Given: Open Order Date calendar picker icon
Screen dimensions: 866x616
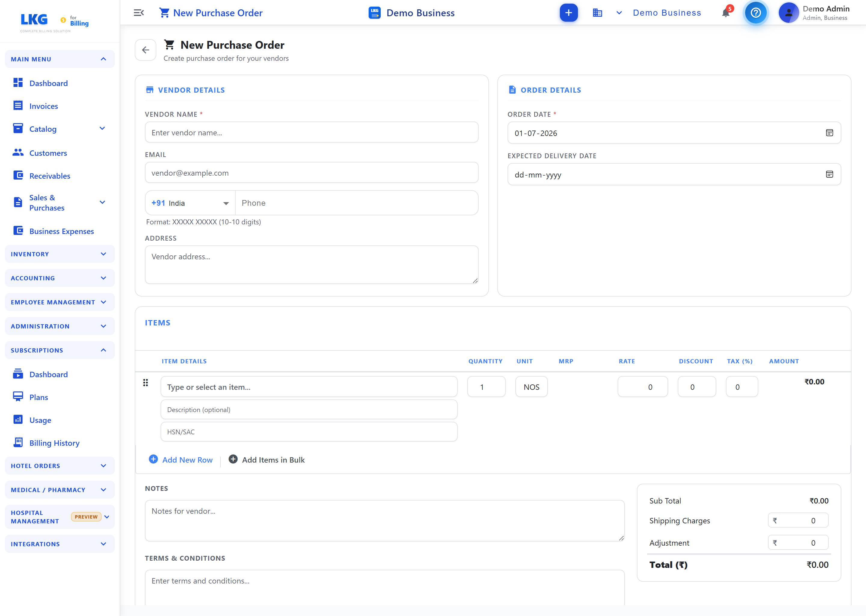Looking at the screenshot, I should tap(829, 133).
